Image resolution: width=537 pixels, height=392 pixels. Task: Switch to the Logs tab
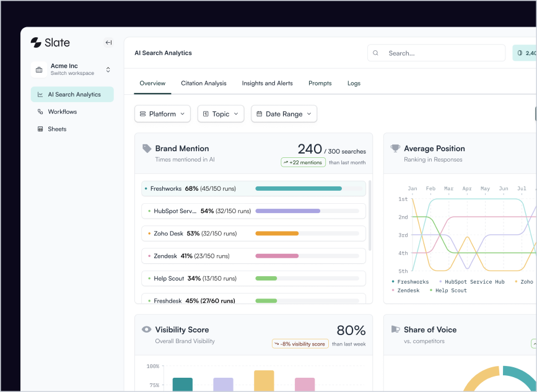(354, 83)
